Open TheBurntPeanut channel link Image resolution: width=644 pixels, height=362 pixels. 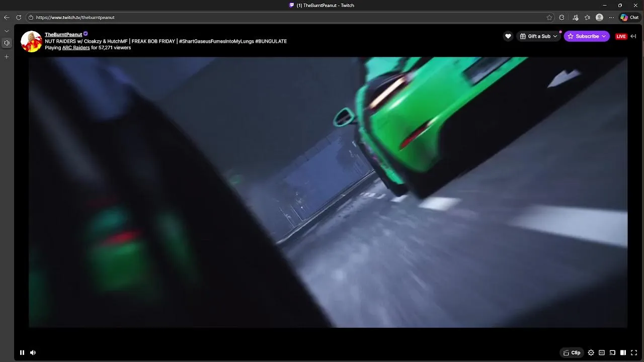click(x=63, y=35)
